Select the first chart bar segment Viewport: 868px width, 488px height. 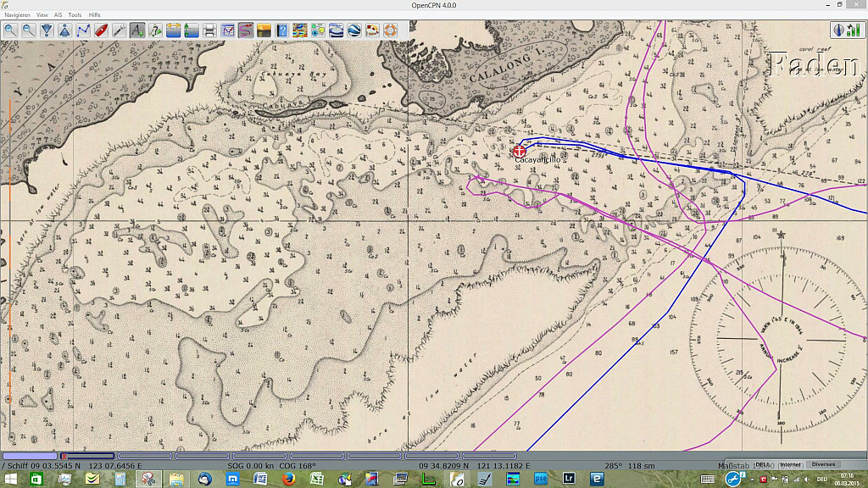click(x=30, y=457)
